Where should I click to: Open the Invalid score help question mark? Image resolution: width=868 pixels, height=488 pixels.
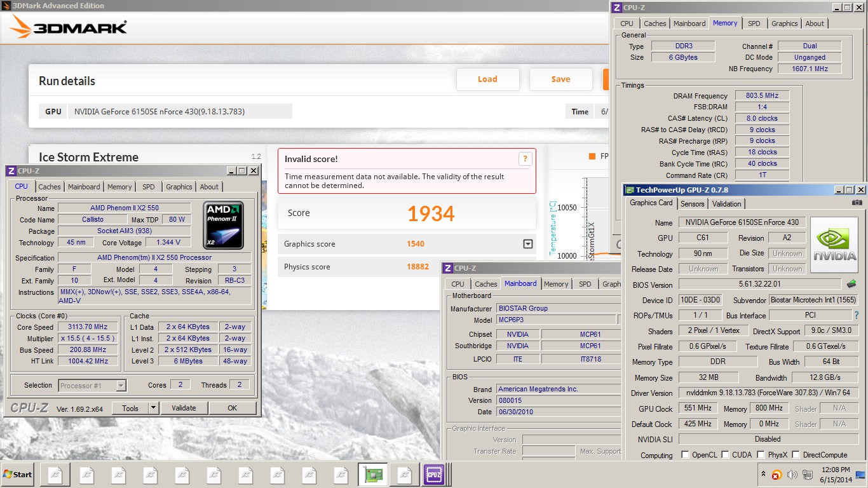[x=525, y=159]
